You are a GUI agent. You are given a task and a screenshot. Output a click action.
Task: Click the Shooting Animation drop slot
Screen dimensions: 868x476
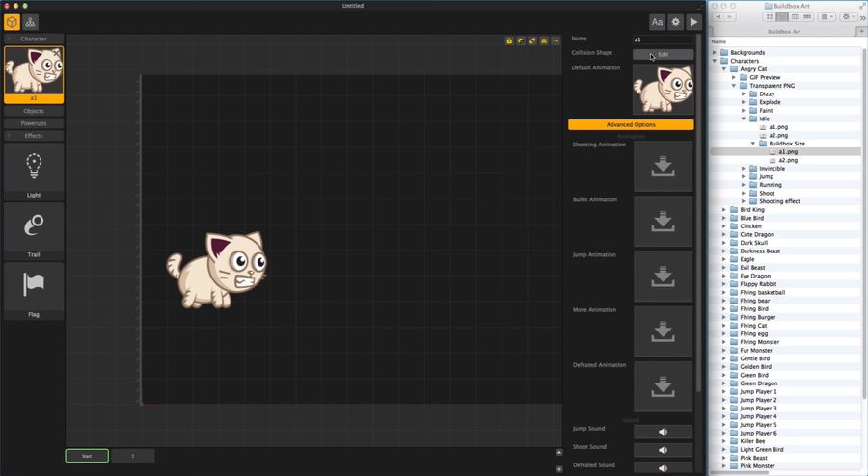tap(663, 166)
